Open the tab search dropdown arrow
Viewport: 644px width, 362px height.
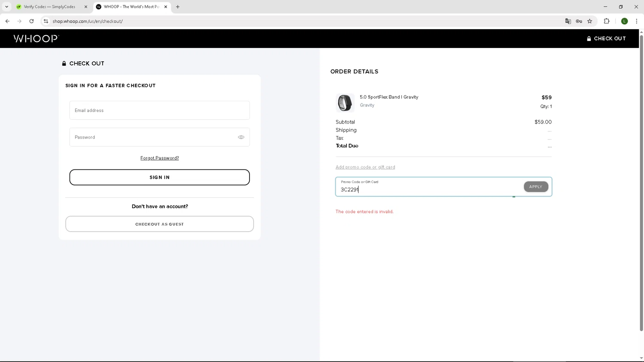pyautogui.click(x=6, y=7)
